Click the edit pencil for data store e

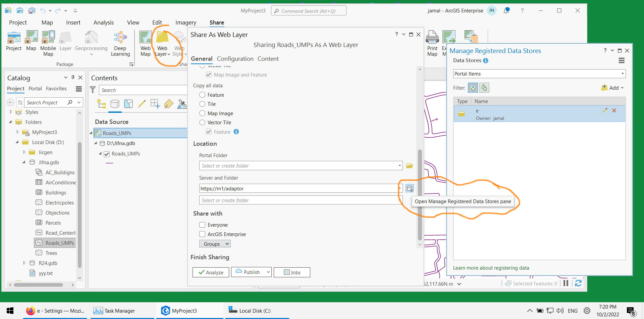tap(605, 110)
